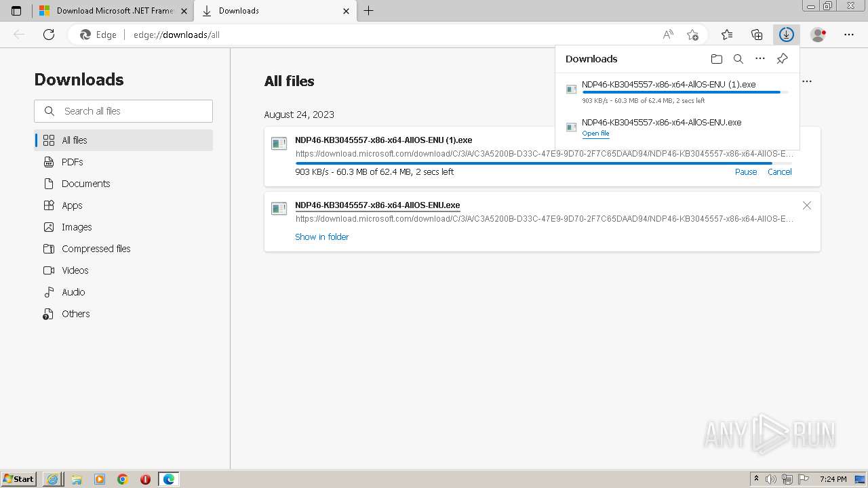Pin the Downloads flyout
This screenshot has width=868, height=488.
[x=782, y=59]
